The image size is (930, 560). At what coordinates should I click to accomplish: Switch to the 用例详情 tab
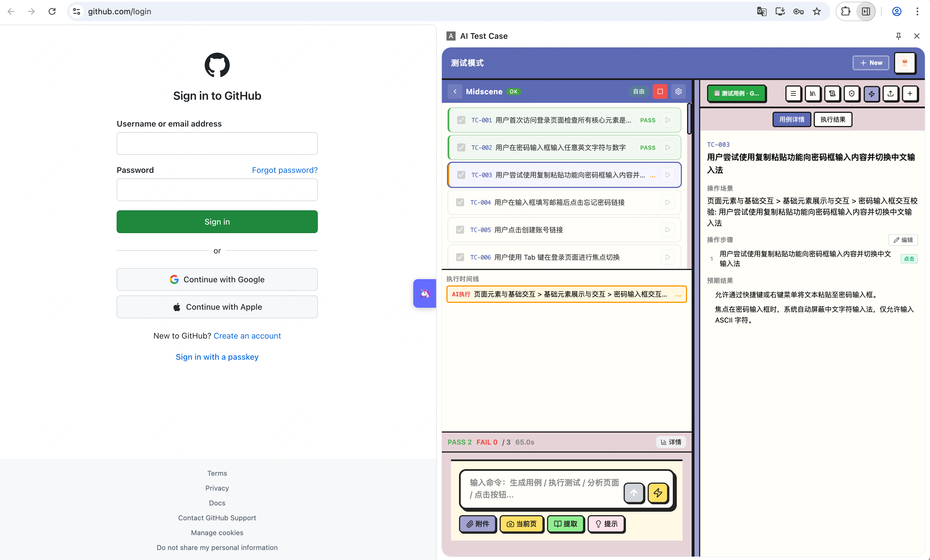pos(791,120)
